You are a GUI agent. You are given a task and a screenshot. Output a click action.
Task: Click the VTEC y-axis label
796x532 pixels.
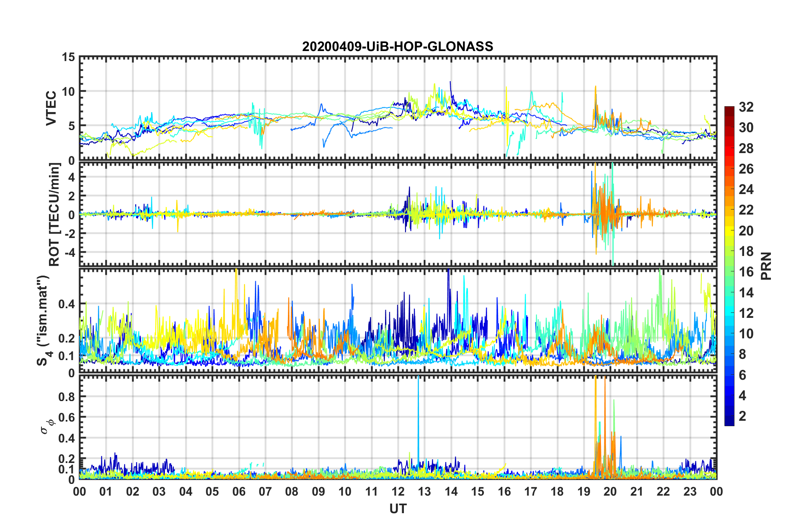51,108
